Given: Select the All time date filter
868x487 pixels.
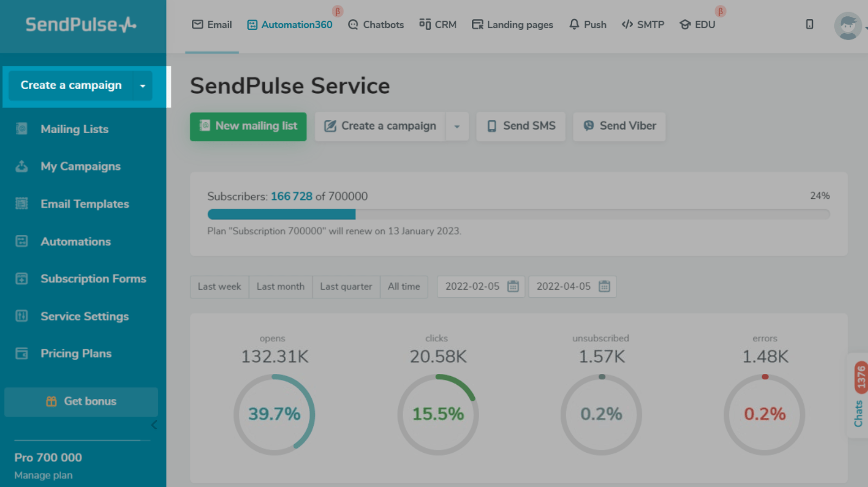Looking at the screenshot, I should (x=404, y=286).
